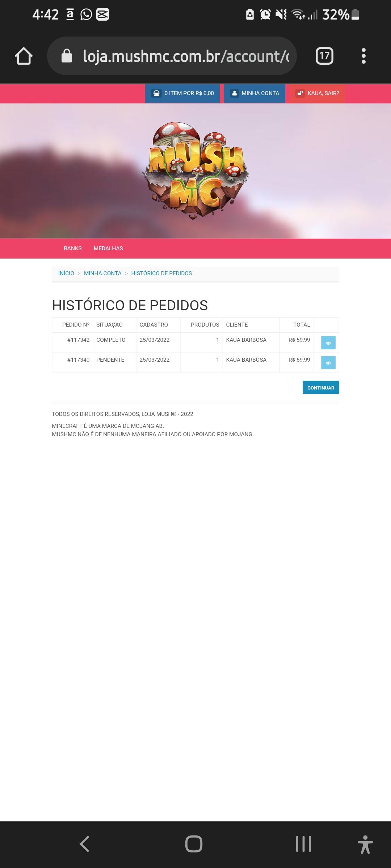Tap the battery 32% indicator

[341, 14]
